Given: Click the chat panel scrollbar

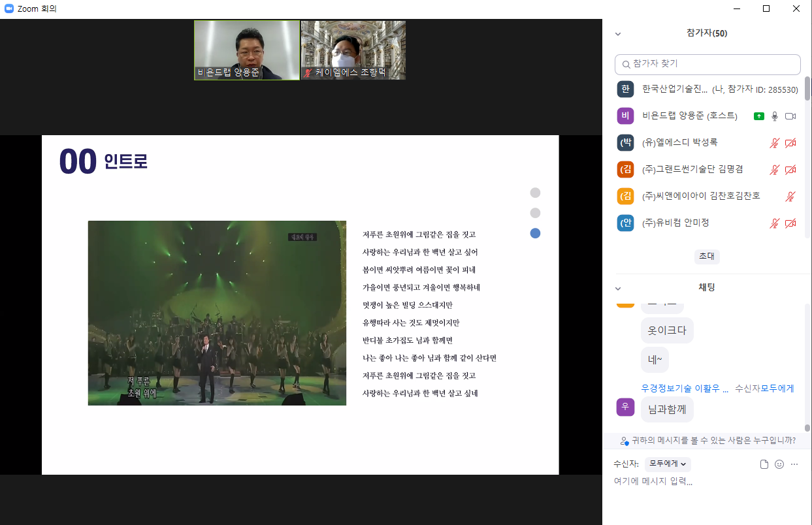Looking at the screenshot, I should 807,428.
